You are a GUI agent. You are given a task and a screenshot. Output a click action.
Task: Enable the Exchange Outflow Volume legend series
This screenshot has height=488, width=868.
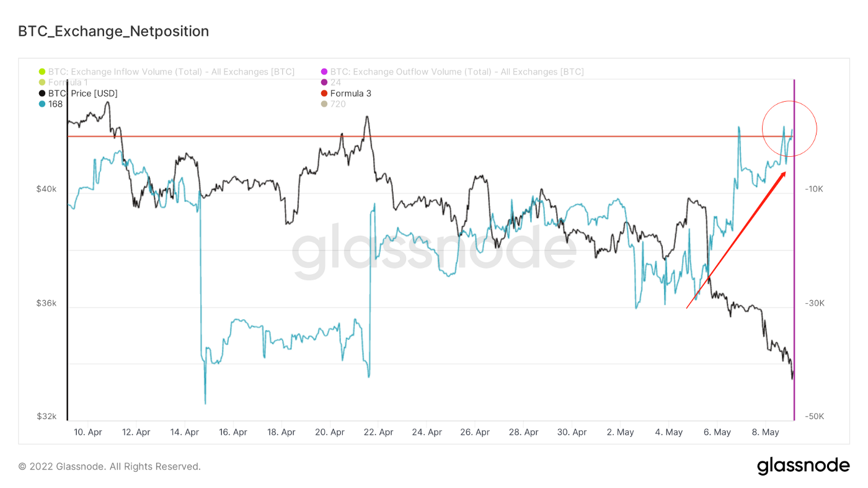click(456, 72)
